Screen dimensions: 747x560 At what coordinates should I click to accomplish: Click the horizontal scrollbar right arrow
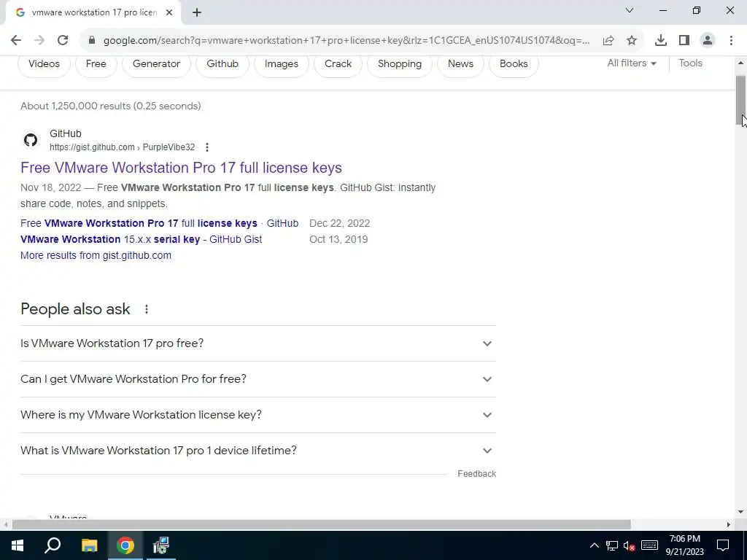pyautogui.click(x=729, y=525)
